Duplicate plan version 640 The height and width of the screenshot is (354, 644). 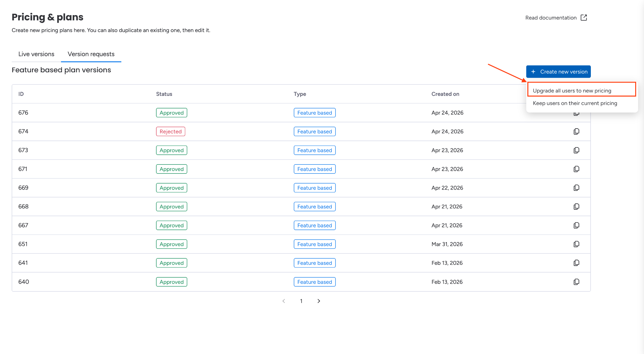click(x=576, y=282)
